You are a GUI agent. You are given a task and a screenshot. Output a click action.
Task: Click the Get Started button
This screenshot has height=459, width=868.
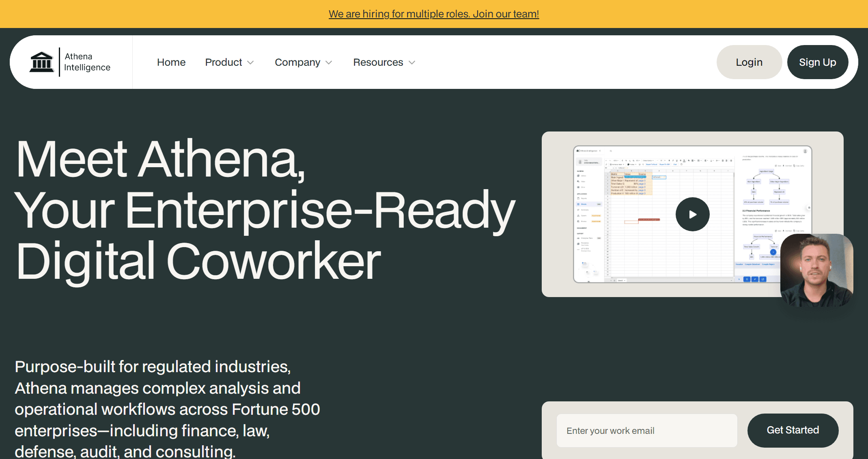point(793,430)
